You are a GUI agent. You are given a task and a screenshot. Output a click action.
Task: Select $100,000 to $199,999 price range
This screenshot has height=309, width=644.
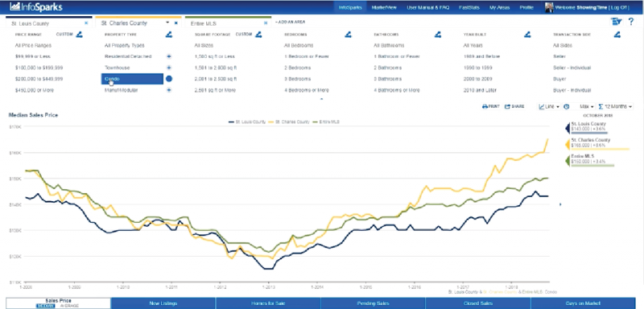coord(39,68)
